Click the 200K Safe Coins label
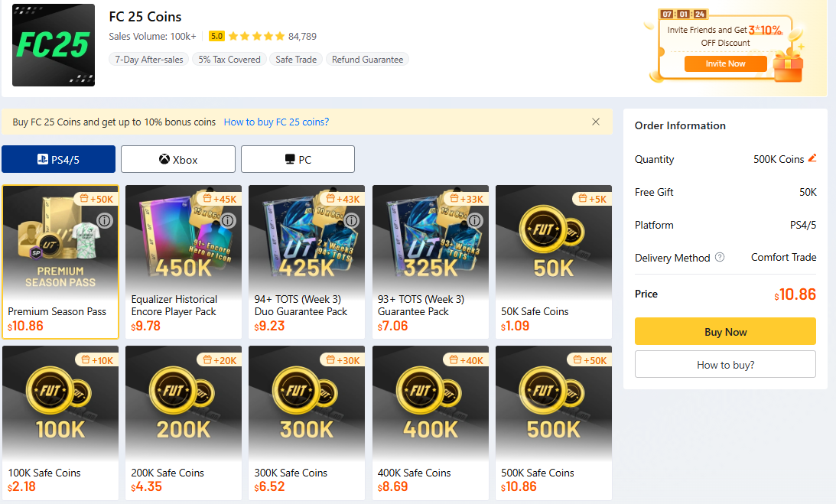836x504 pixels. pyautogui.click(x=168, y=473)
